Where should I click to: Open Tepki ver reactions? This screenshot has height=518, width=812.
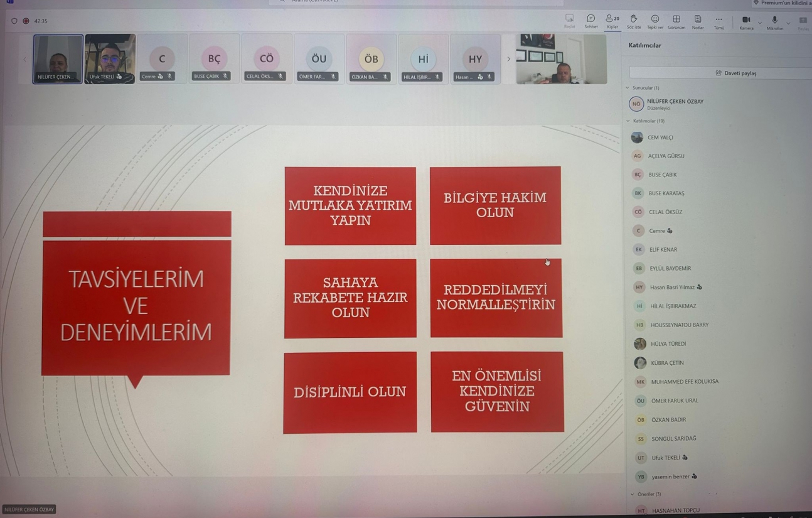[x=654, y=21]
